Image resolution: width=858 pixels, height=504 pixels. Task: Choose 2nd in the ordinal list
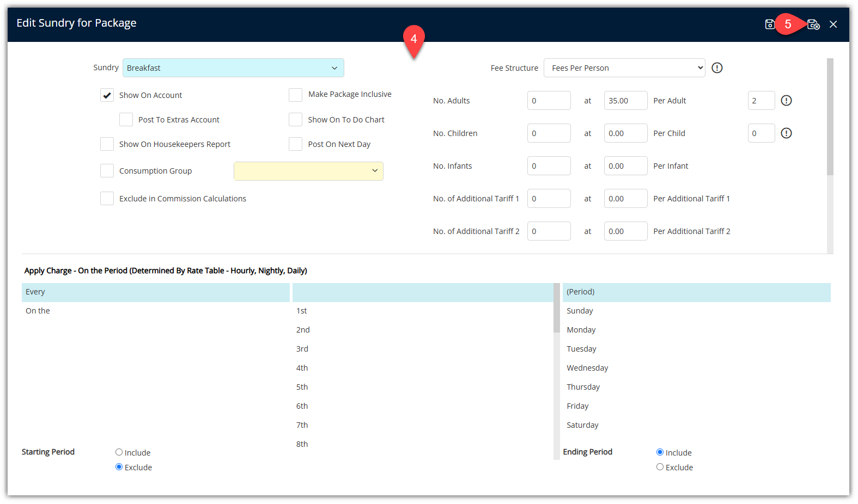tap(423, 330)
